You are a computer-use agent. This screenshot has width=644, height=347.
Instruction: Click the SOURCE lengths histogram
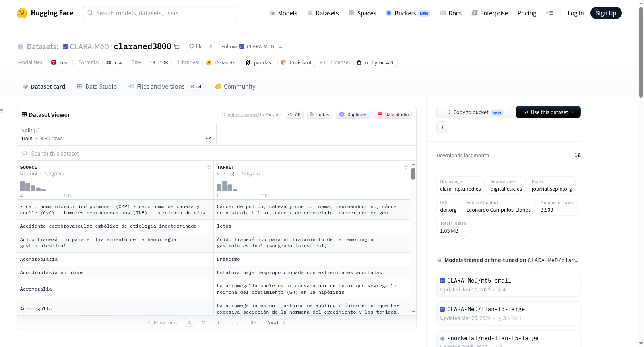coord(46,186)
